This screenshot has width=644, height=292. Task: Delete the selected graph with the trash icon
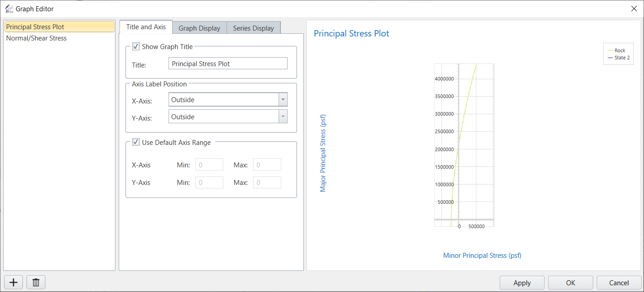36,282
